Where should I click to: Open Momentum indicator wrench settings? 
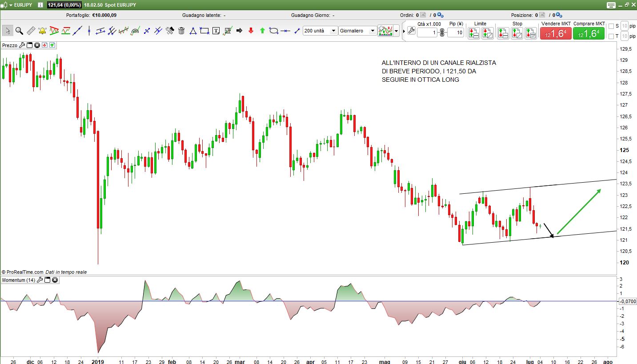(x=40, y=280)
